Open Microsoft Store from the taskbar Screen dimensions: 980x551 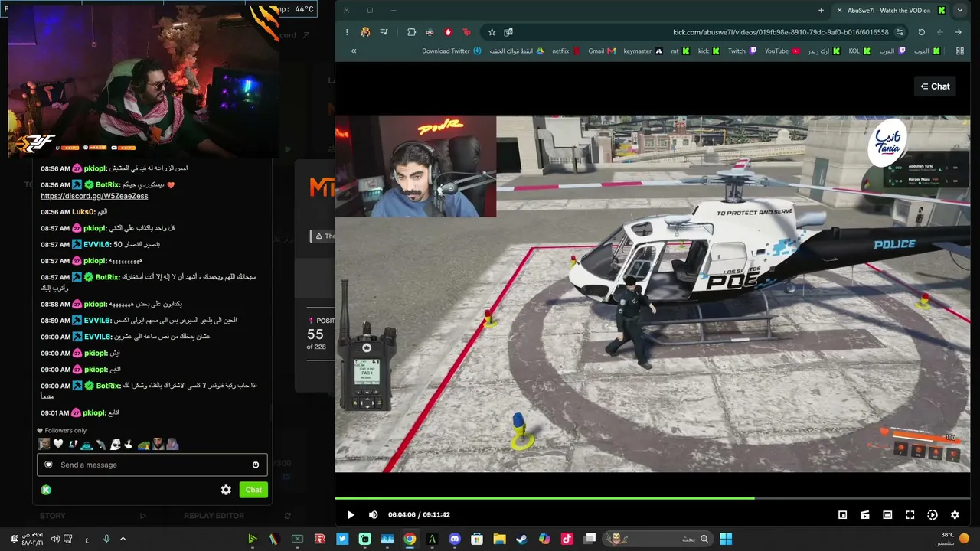click(477, 539)
